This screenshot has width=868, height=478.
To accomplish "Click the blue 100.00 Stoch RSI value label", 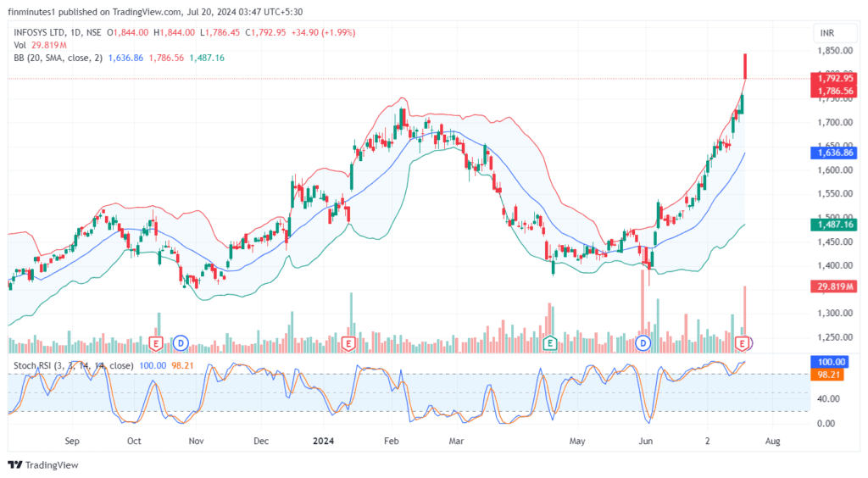I will tap(830, 362).
